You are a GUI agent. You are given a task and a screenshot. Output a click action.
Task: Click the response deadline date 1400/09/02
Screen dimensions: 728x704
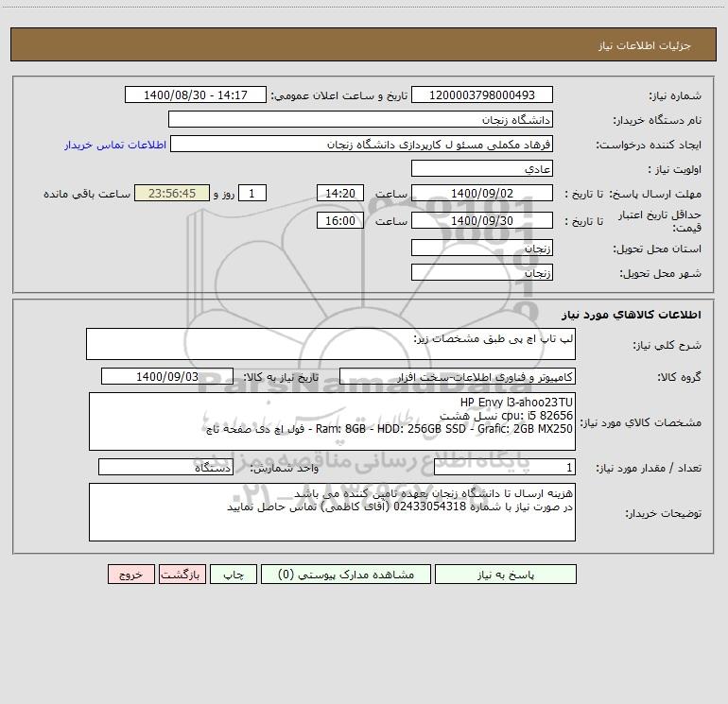coord(482,193)
